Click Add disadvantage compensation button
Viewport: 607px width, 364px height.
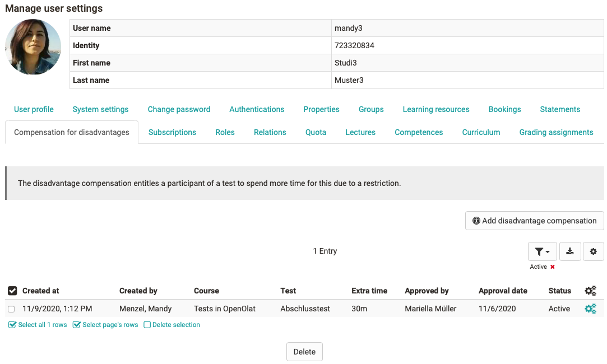point(534,221)
